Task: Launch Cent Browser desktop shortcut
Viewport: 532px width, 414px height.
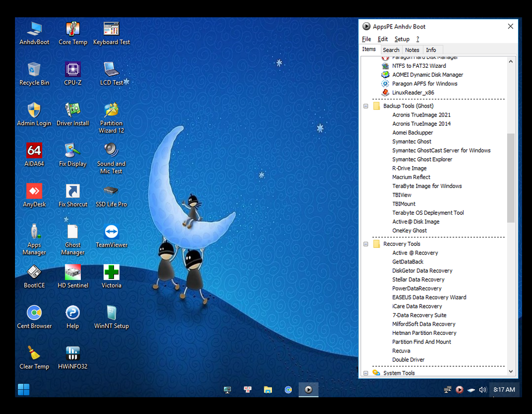Action: click(x=34, y=317)
